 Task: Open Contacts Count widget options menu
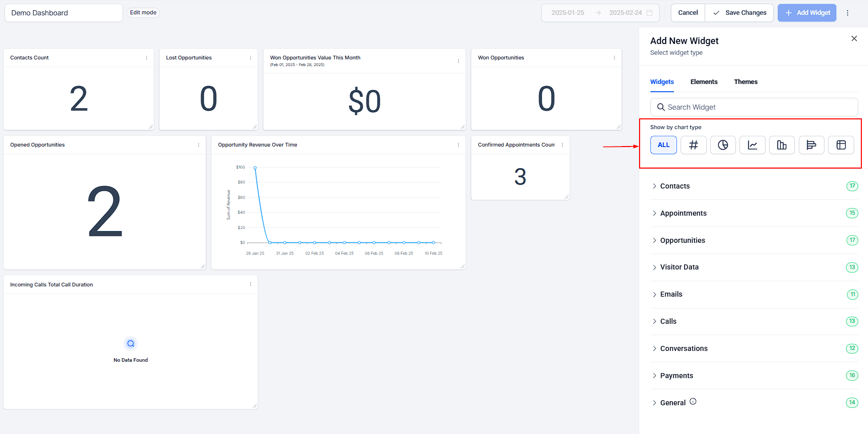146,58
